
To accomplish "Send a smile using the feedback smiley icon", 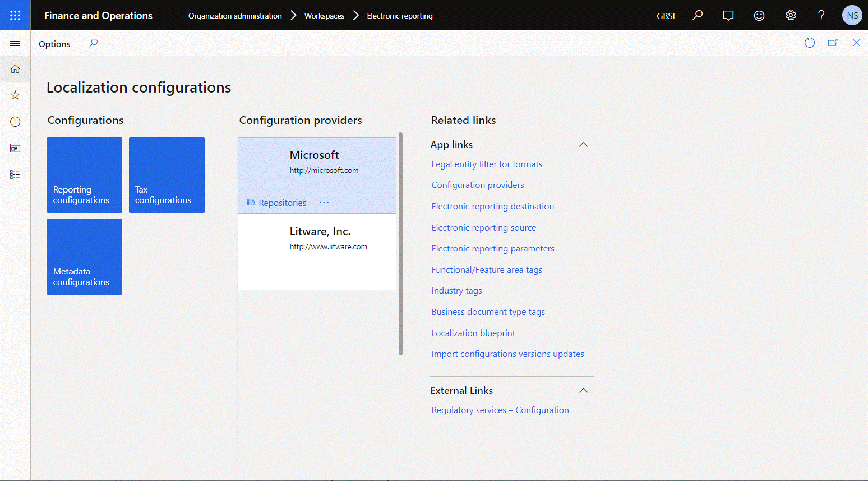I will coord(759,15).
